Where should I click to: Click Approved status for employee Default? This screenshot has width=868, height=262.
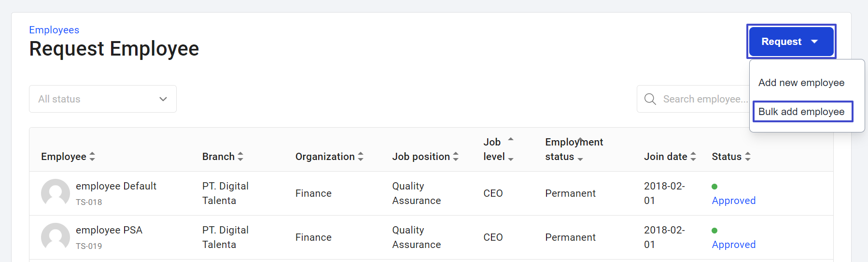coord(734,201)
